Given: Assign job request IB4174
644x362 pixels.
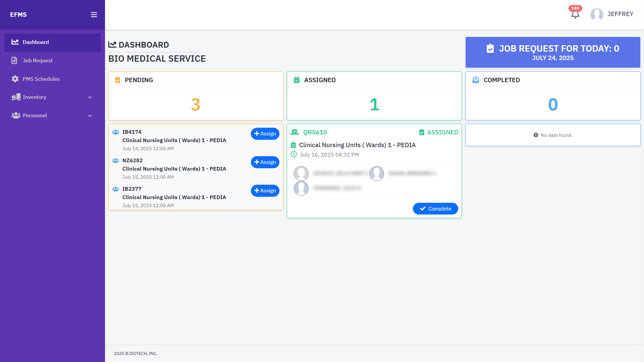Looking at the screenshot, I should point(265,134).
